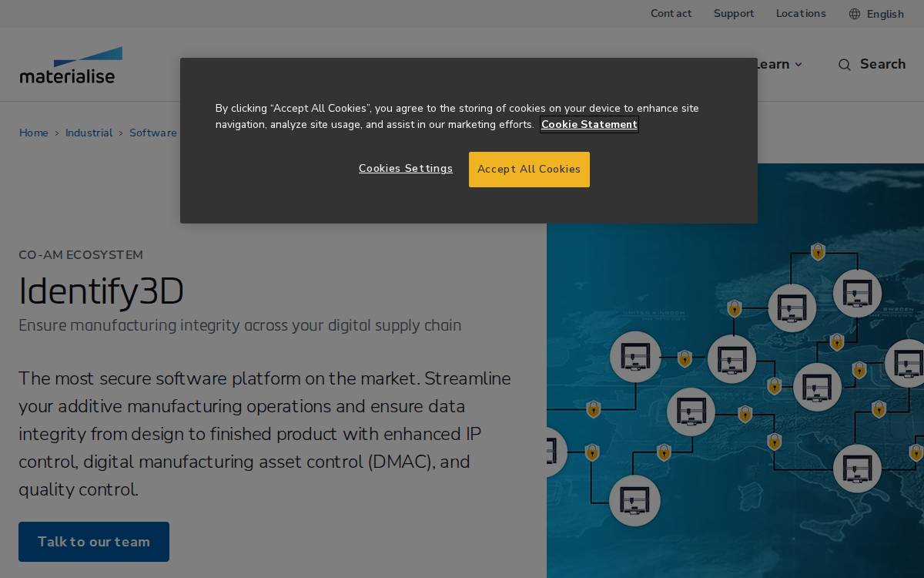The height and width of the screenshot is (578, 924).
Task: Go to Home breadcrumb
Action: coord(34,133)
